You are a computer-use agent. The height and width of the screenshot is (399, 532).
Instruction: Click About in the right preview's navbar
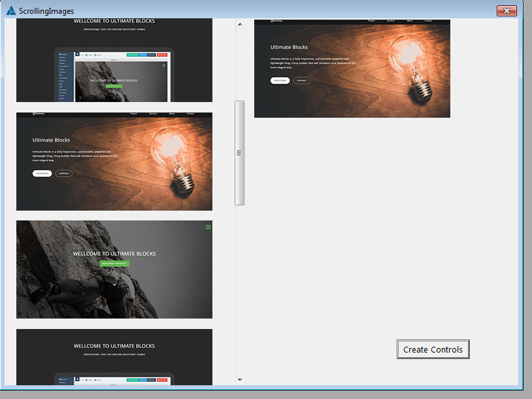point(409,21)
